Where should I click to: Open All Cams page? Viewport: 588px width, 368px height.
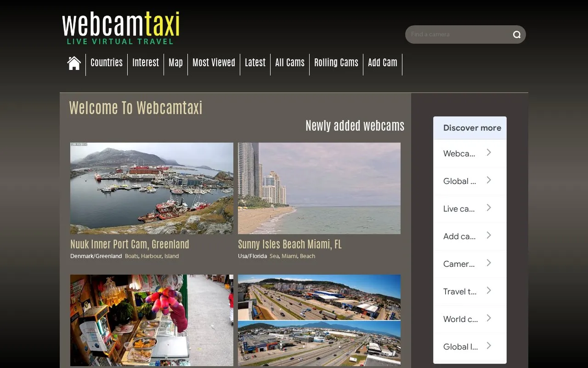coord(290,63)
